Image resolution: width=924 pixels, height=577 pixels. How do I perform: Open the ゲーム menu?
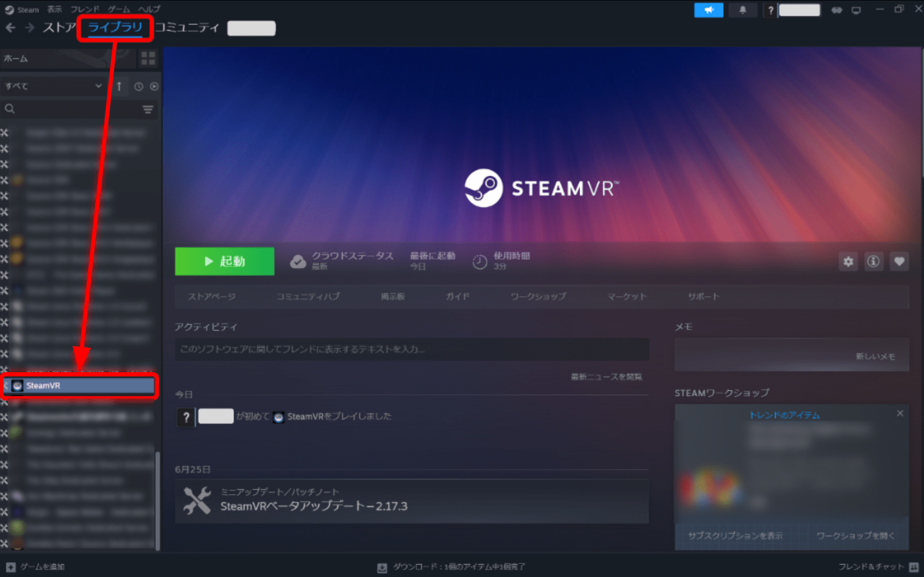(119, 10)
